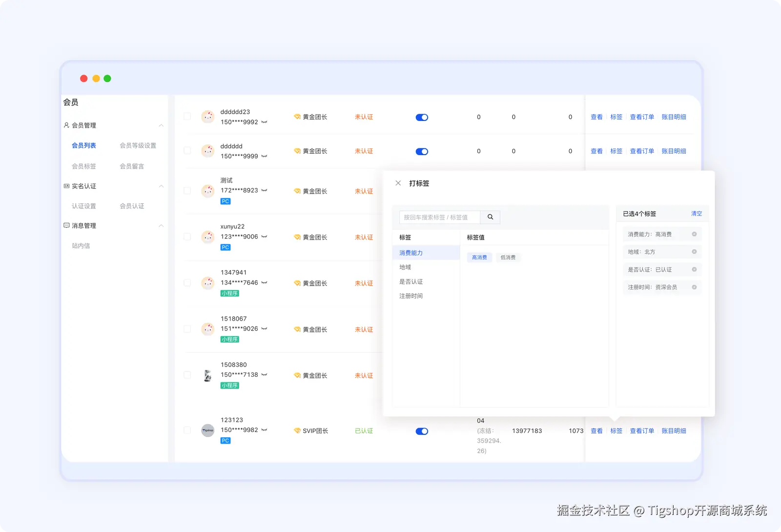Select the 消费能力 tag category
The height and width of the screenshot is (532, 781).
tap(426, 253)
